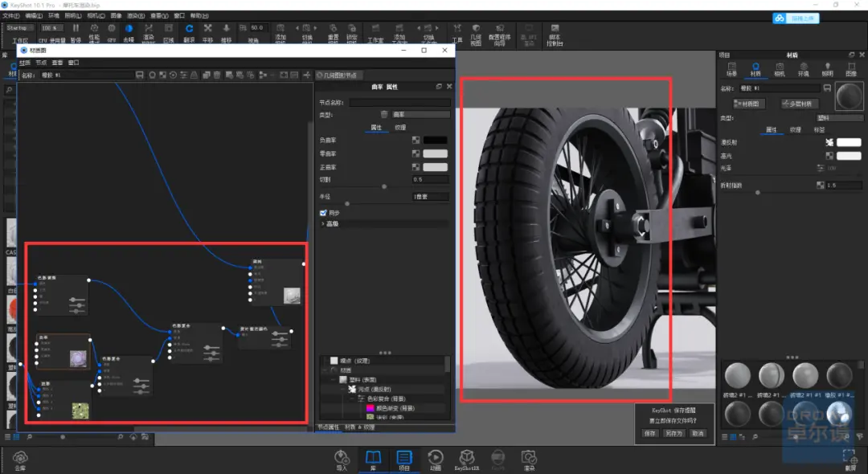Open the Animation (动画) bottom toolbar icon

(436, 460)
